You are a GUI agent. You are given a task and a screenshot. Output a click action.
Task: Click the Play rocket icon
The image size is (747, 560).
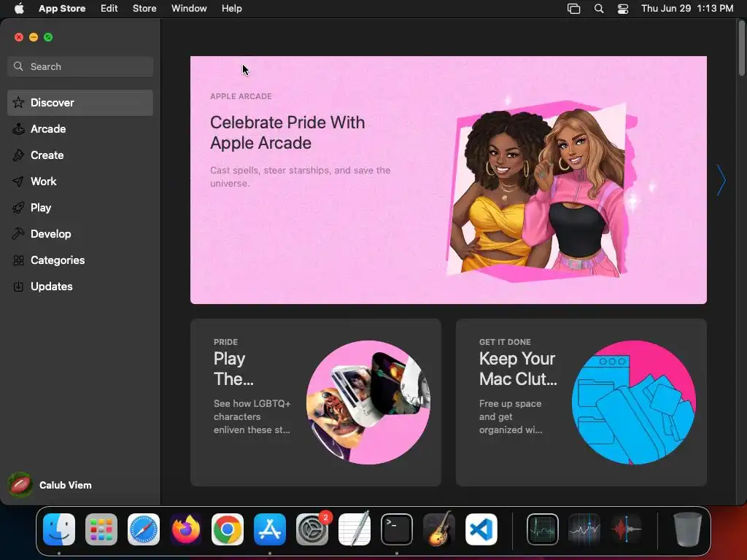[x=18, y=208]
